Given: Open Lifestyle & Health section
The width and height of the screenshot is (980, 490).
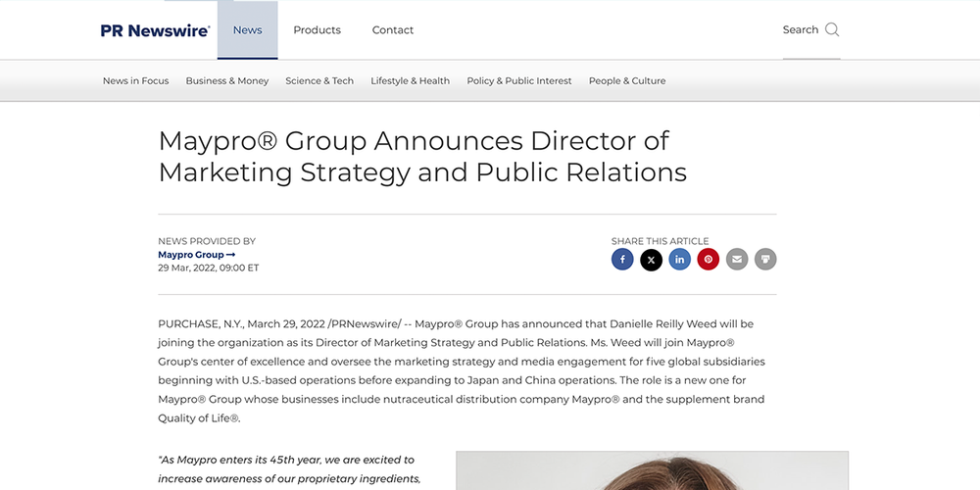Looking at the screenshot, I should pyautogui.click(x=410, y=81).
